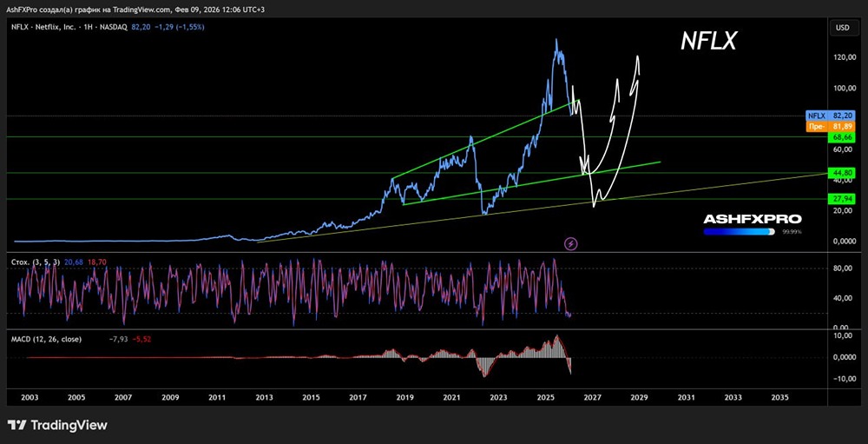Screen dimensions: 868x444
Task: Click the ASHFXPRO blue progress bar
Action: point(739,232)
